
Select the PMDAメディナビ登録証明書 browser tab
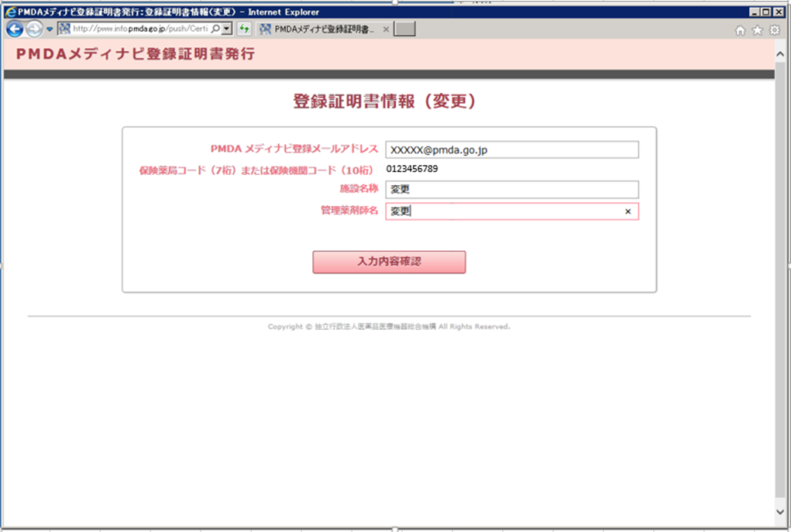tap(324, 29)
